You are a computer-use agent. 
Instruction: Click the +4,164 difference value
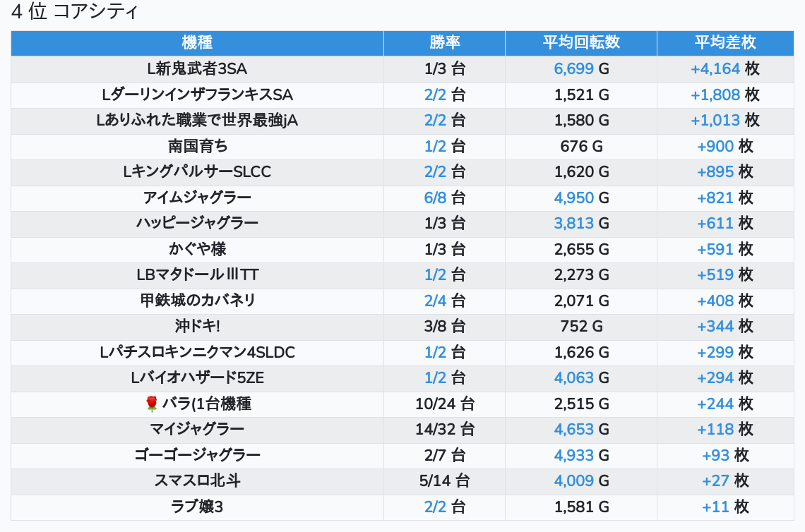click(x=715, y=68)
